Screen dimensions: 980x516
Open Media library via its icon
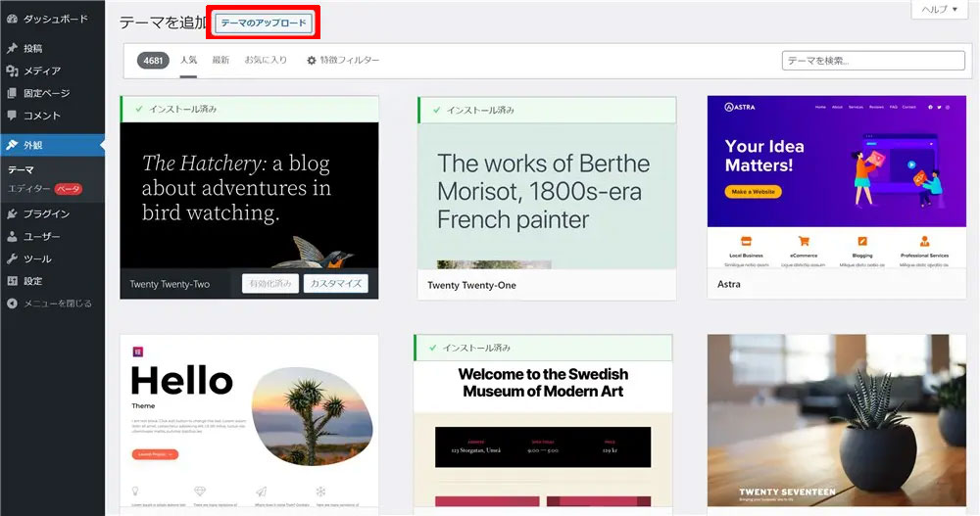click(x=12, y=70)
